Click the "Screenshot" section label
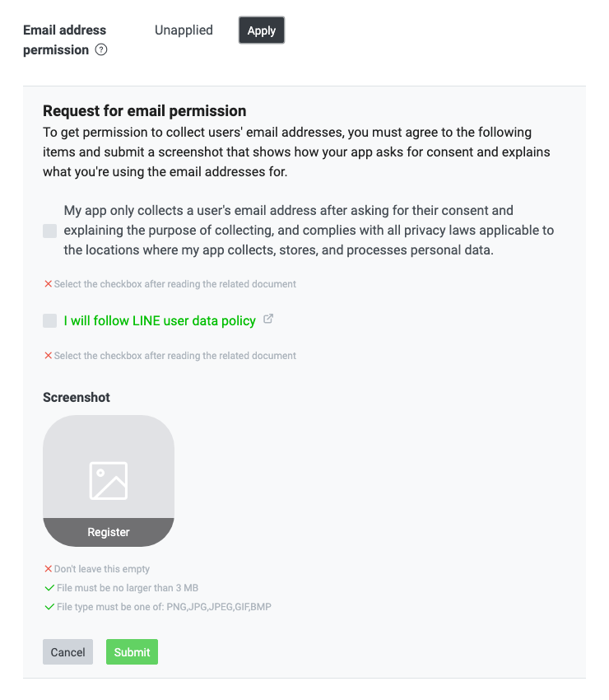This screenshot has width=609, height=700. point(77,397)
